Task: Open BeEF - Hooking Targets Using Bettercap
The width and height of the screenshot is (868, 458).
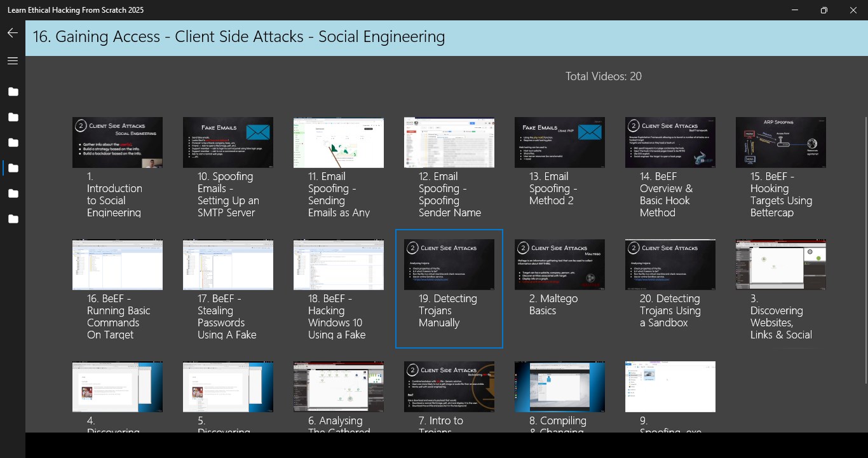Action: point(780,142)
